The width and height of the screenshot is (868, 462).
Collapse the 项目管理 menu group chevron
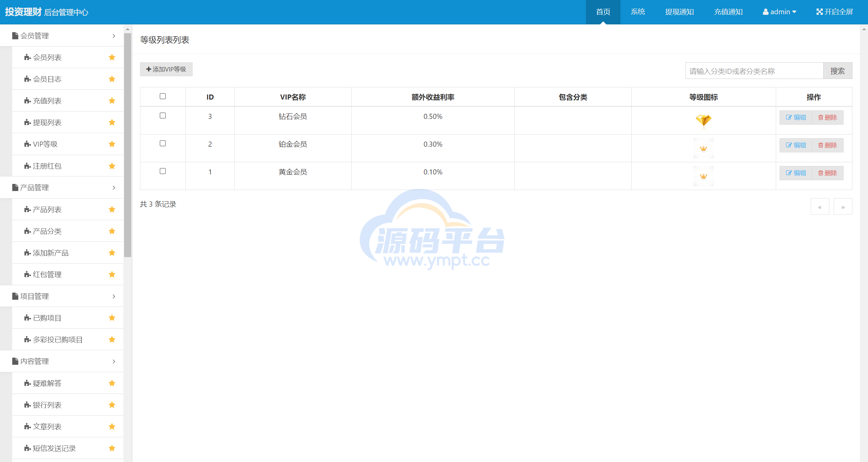[114, 296]
